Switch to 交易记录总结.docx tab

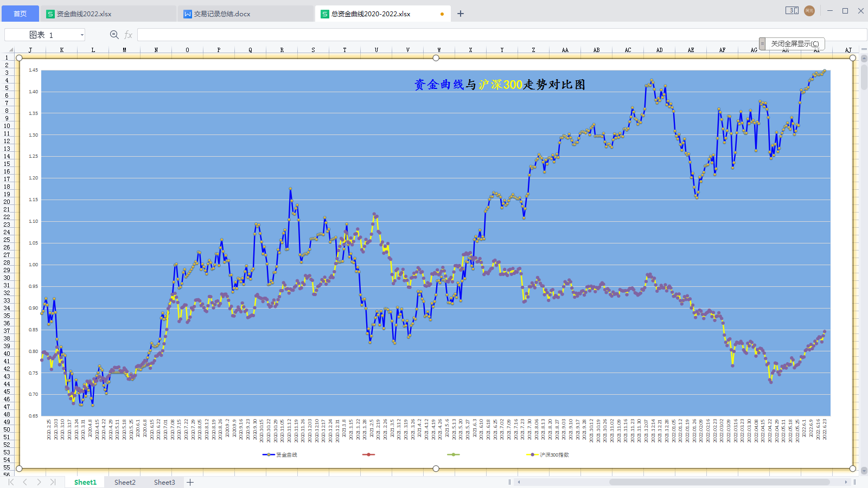point(222,14)
